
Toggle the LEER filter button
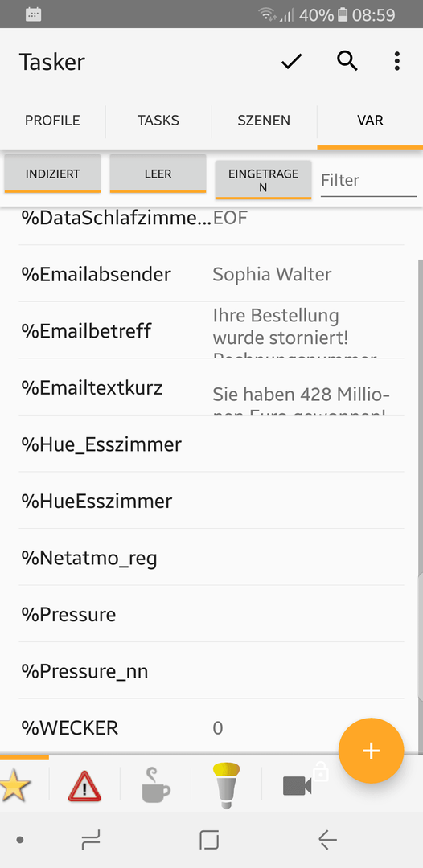158,174
